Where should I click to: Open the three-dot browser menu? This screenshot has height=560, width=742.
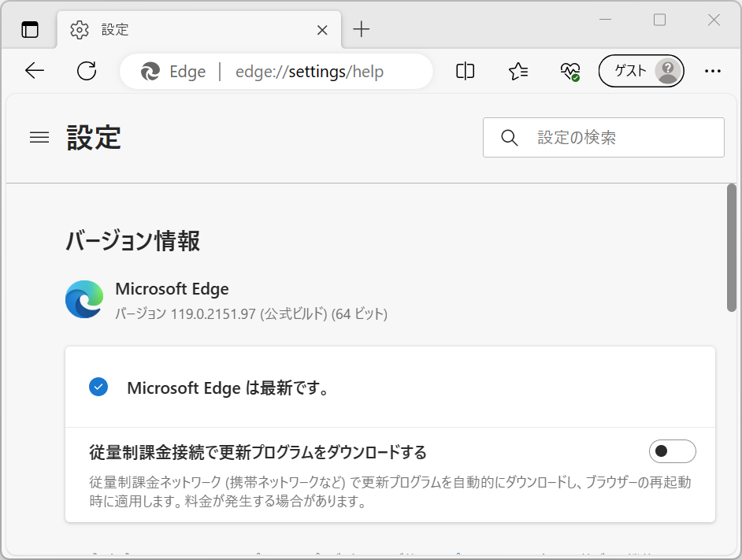tap(713, 71)
